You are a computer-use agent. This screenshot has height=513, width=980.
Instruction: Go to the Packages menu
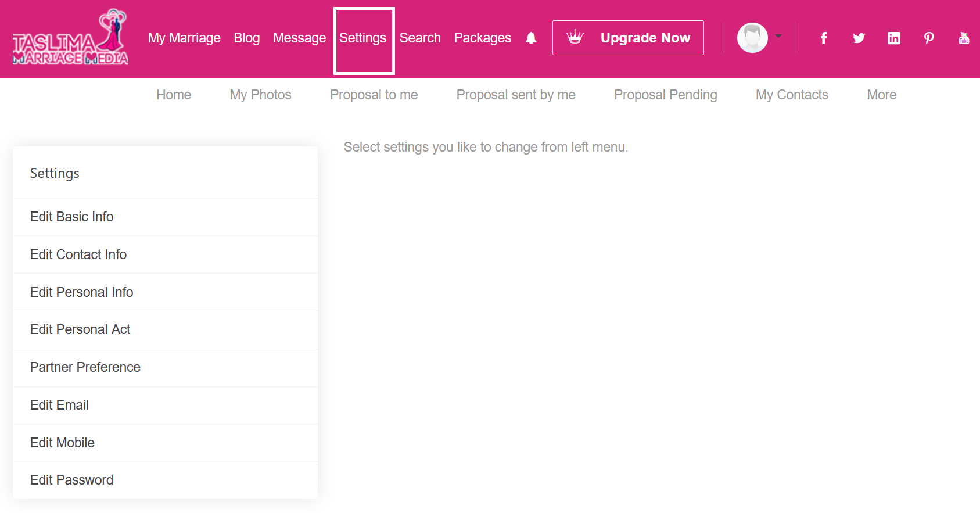click(x=482, y=38)
